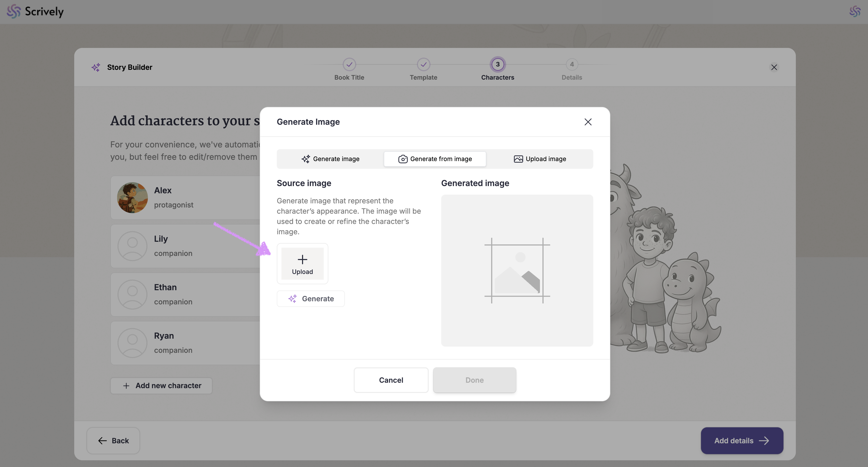This screenshot has width=868, height=467.
Task: Click Alex's avatar thumbnail
Action: tap(132, 198)
